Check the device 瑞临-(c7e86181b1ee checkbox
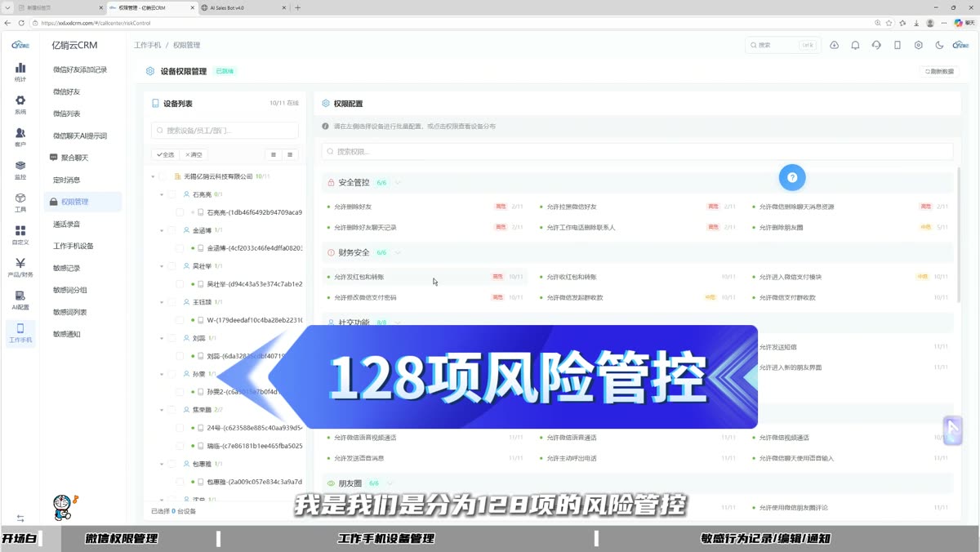The width and height of the screenshot is (980, 552). [180, 446]
